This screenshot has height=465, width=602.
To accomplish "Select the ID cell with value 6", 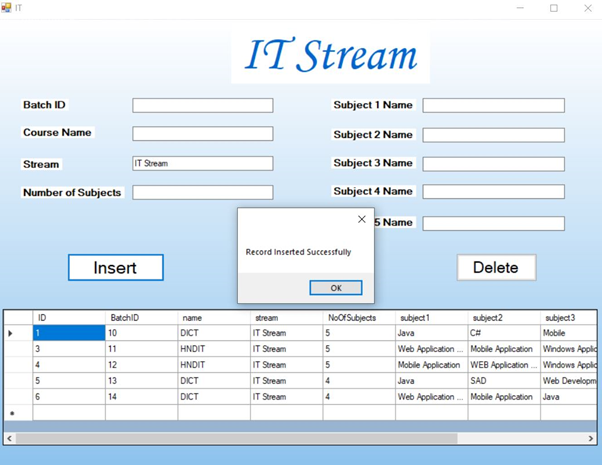I will pos(69,397).
